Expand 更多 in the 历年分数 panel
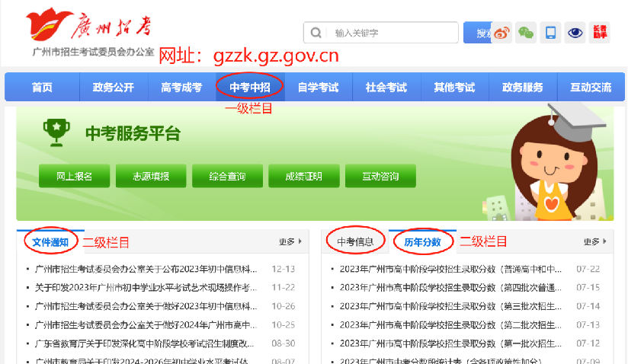This screenshot has height=364, width=628. click(x=594, y=241)
